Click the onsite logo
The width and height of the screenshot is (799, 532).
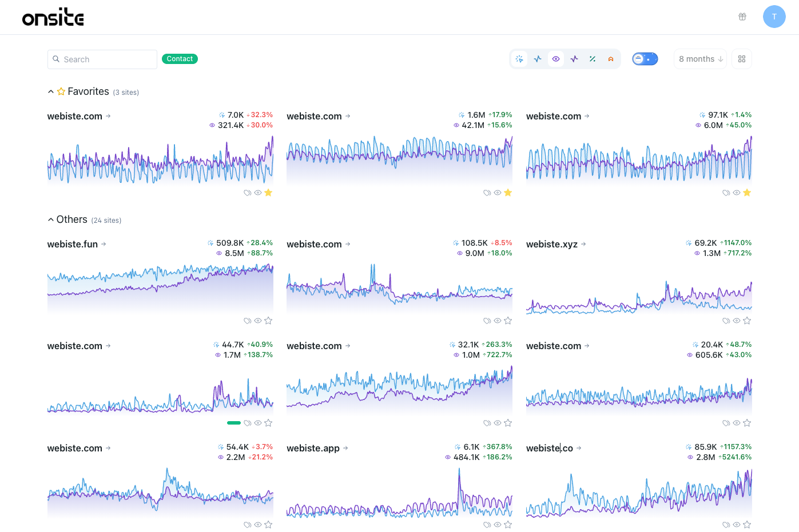(x=53, y=17)
